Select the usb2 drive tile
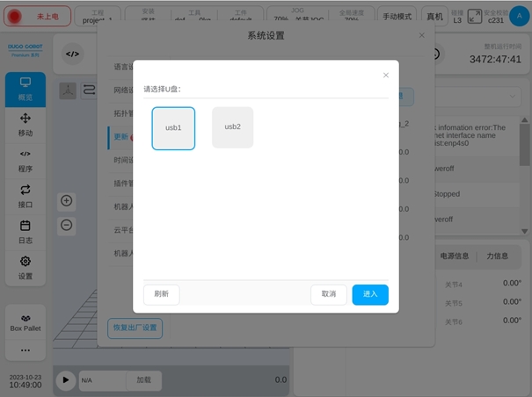The height and width of the screenshot is (397, 532). click(x=232, y=127)
